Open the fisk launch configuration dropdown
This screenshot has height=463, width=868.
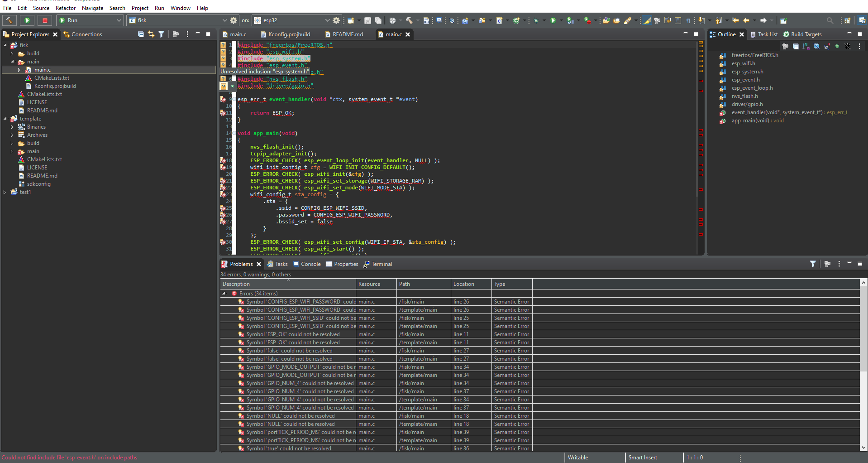224,20
